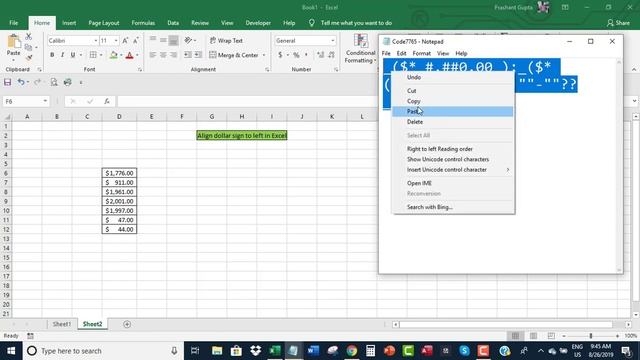Click the Borders icon in Font group

93,55
